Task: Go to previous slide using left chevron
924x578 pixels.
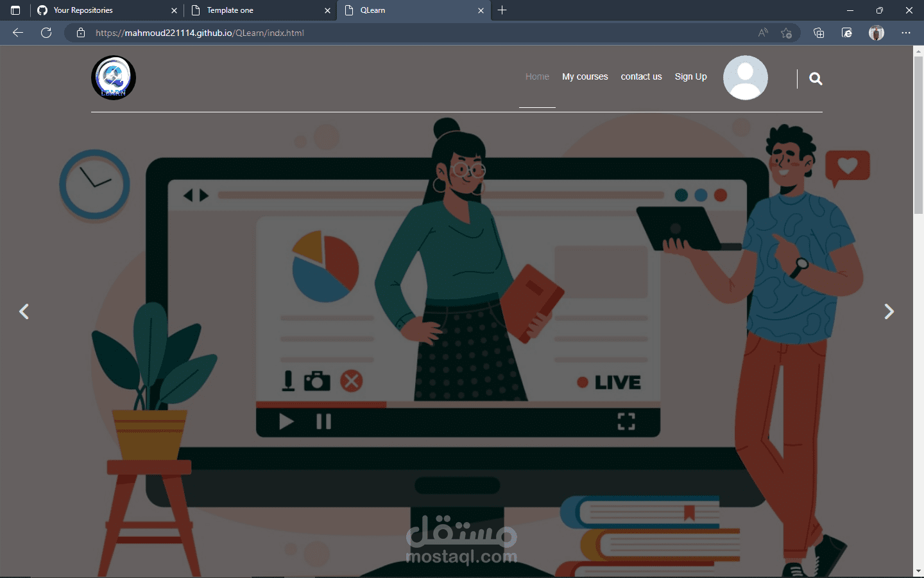Action: point(24,311)
